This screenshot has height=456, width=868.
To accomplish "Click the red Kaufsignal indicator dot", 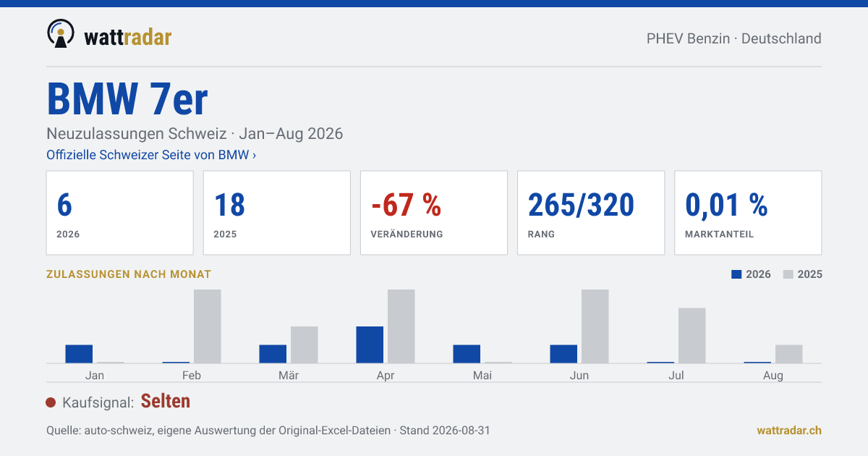I will pos(51,402).
